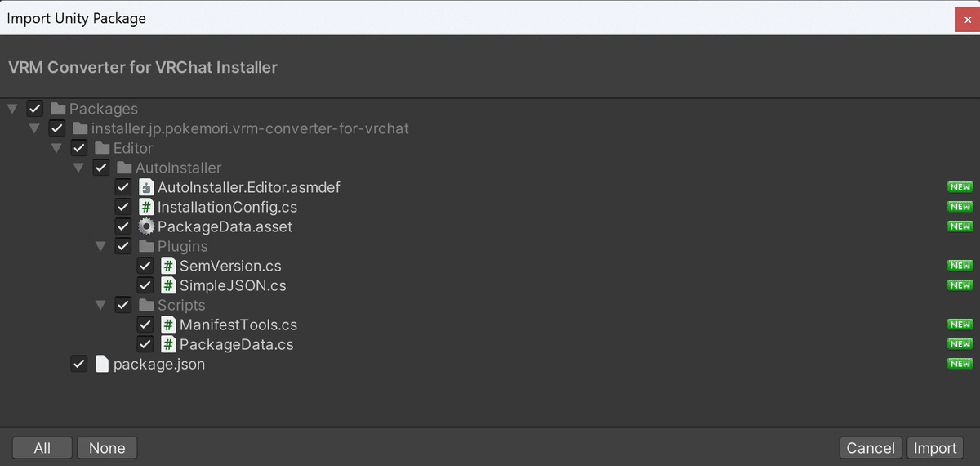The height and width of the screenshot is (466, 980).
Task: Click the Import button
Action: click(x=934, y=448)
